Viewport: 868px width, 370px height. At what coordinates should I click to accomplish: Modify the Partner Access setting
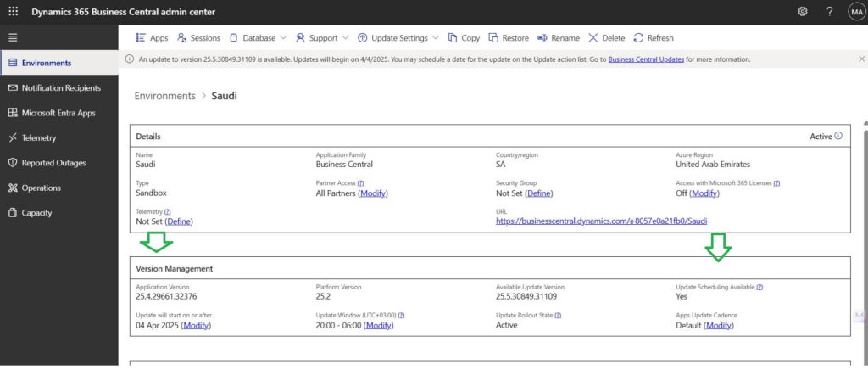point(374,193)
